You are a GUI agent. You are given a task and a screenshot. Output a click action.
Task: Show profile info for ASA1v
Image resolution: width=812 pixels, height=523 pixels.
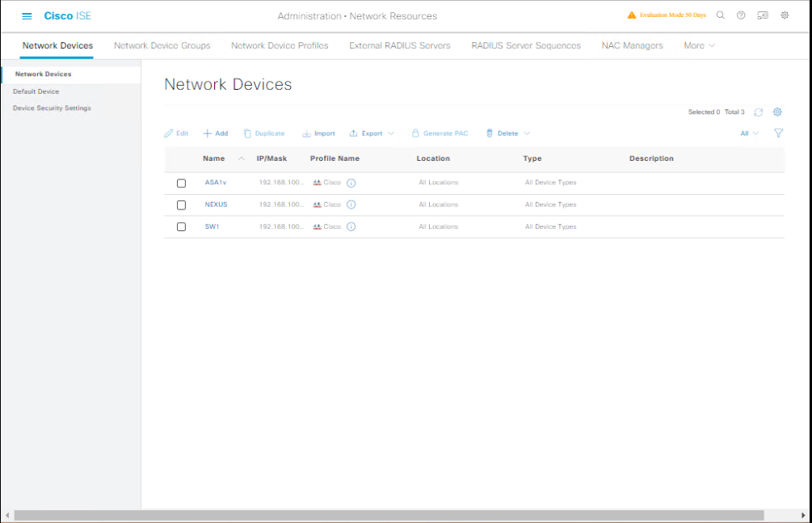pyautogui.click(x=351, y=183)
